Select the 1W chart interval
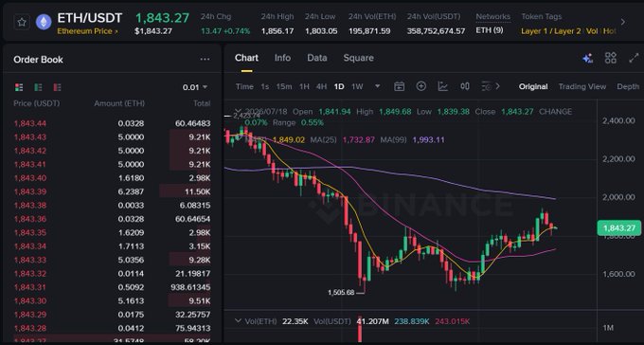 (357, 86)
